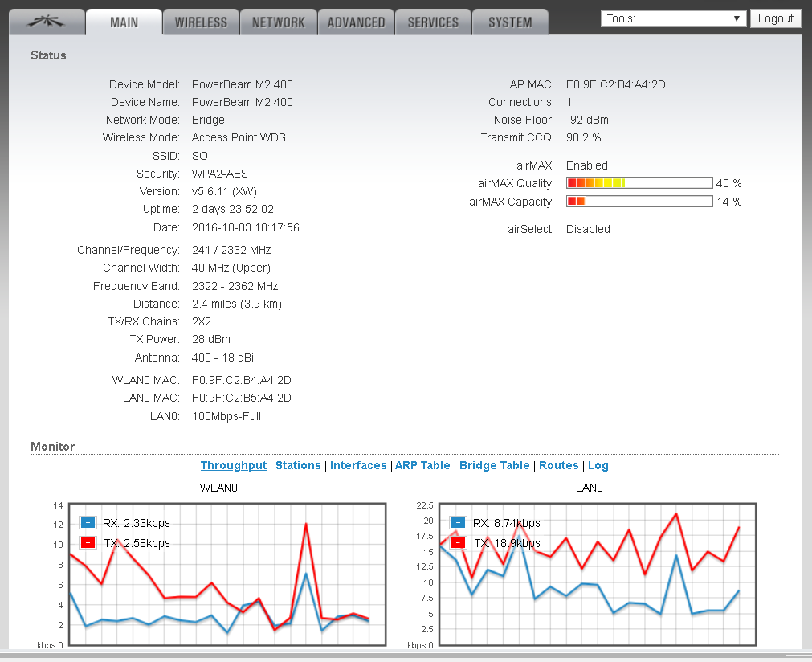
Task: Click the date value 2016-10-03 18:17:56
Action: tap(246, 227)
